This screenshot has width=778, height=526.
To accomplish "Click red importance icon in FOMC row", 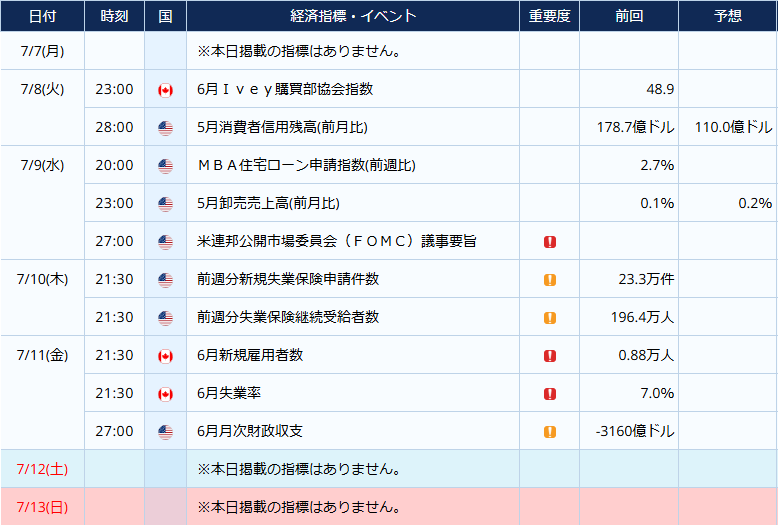I will tap(550, 242).
